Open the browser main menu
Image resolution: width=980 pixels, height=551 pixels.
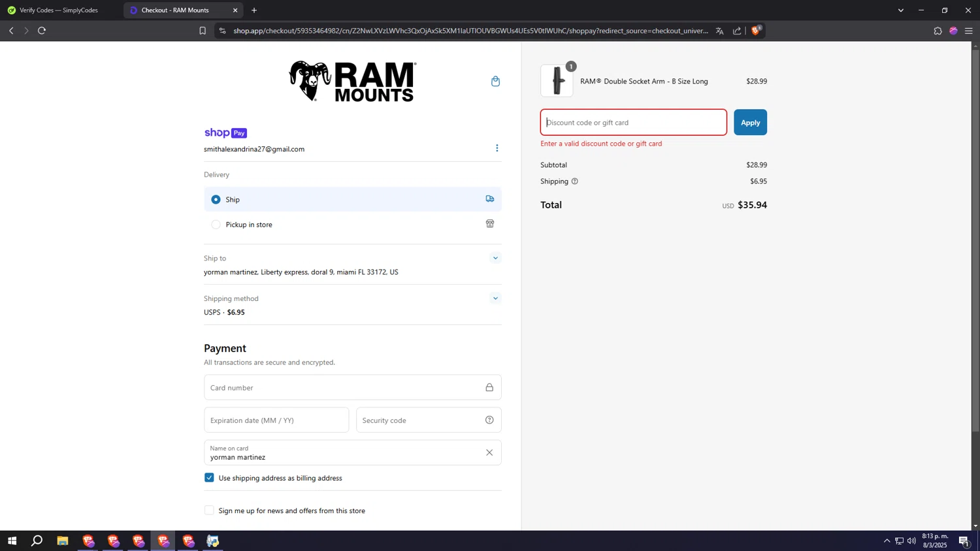tap(968, 31)
